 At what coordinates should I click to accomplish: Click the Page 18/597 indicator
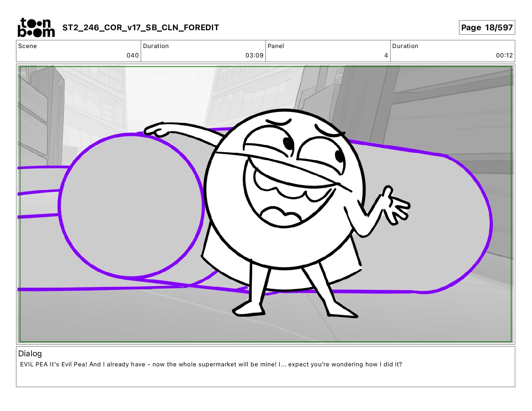(487, 28)
